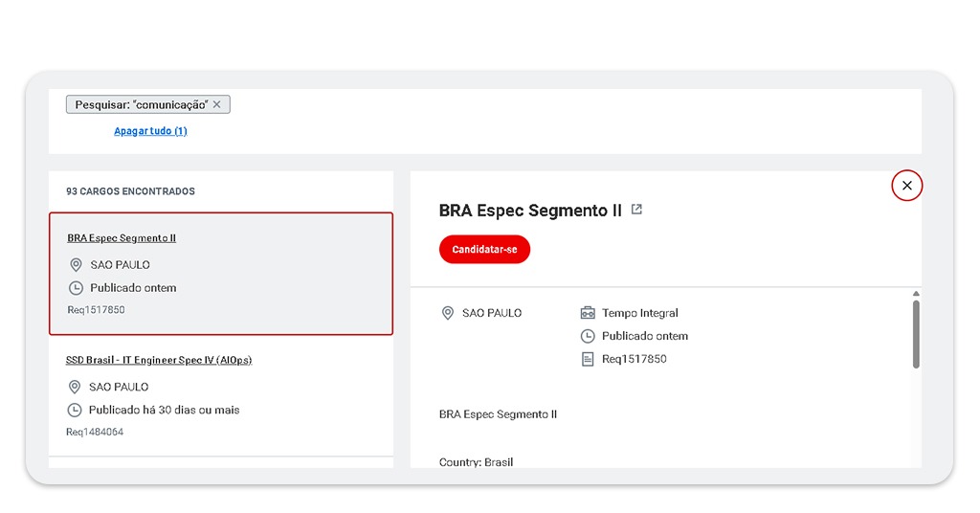Image resolution: width=980 pixels, height=513 pixels.
Task: Open BRA Espec Segmento II listing link
Action: click(122, 238)
